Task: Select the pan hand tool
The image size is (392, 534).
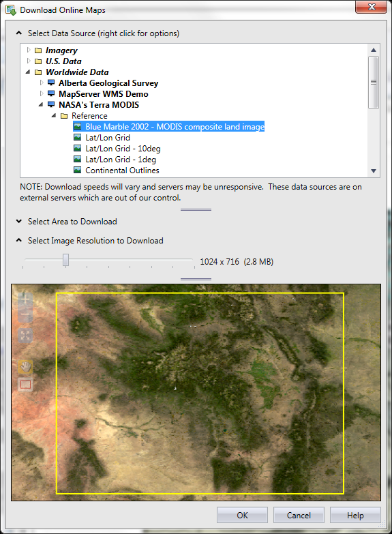Action: click(25, 367)
